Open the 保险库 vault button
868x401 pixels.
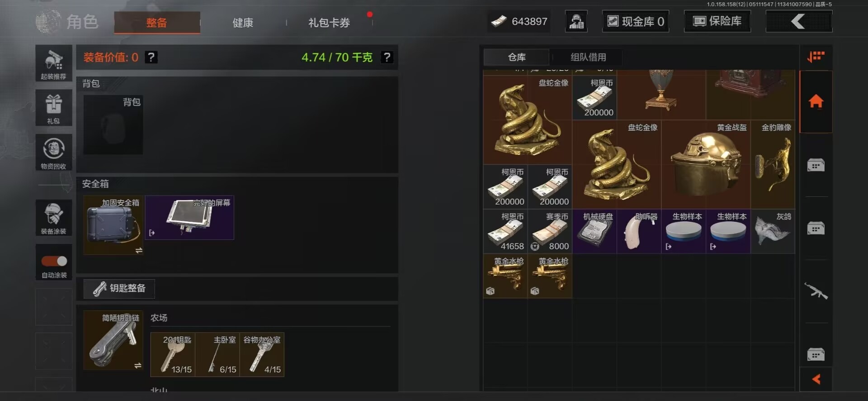[717, 21]
